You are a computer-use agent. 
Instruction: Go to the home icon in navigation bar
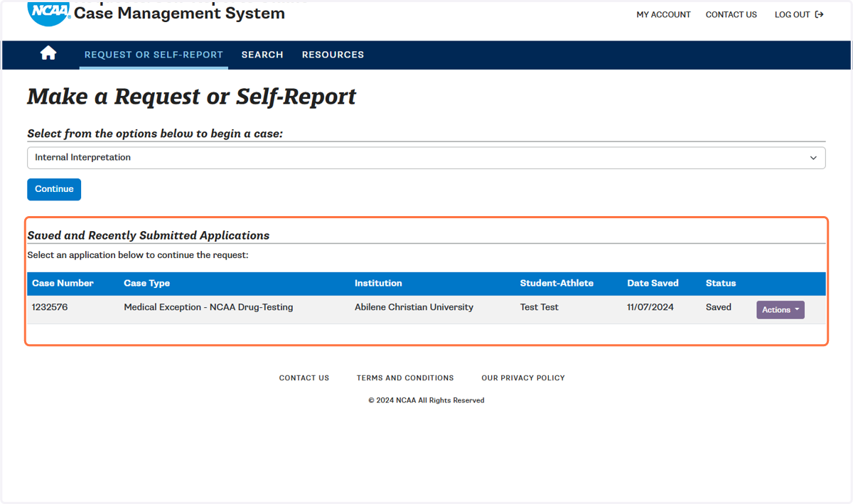click(48, 53)
